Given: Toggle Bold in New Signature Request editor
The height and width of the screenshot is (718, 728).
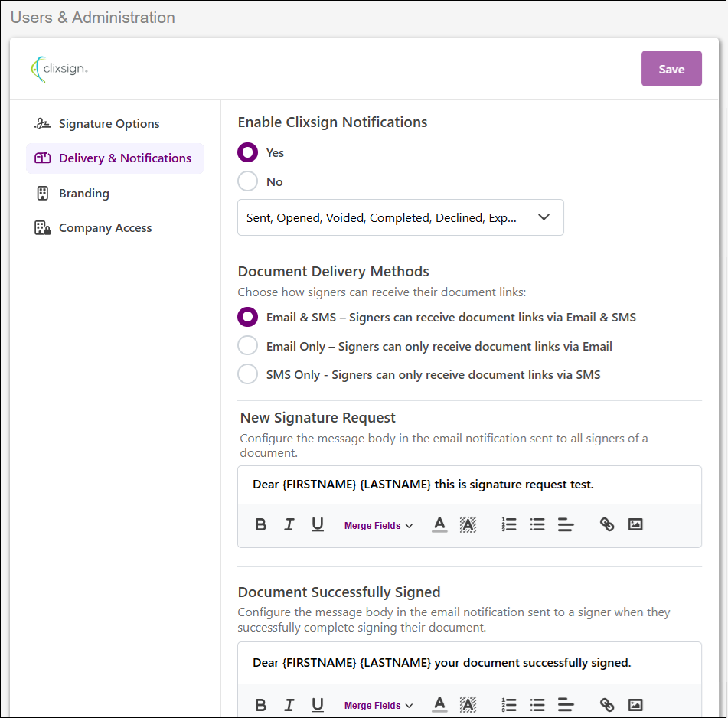Looking at the screenshot, I should 260,524.
